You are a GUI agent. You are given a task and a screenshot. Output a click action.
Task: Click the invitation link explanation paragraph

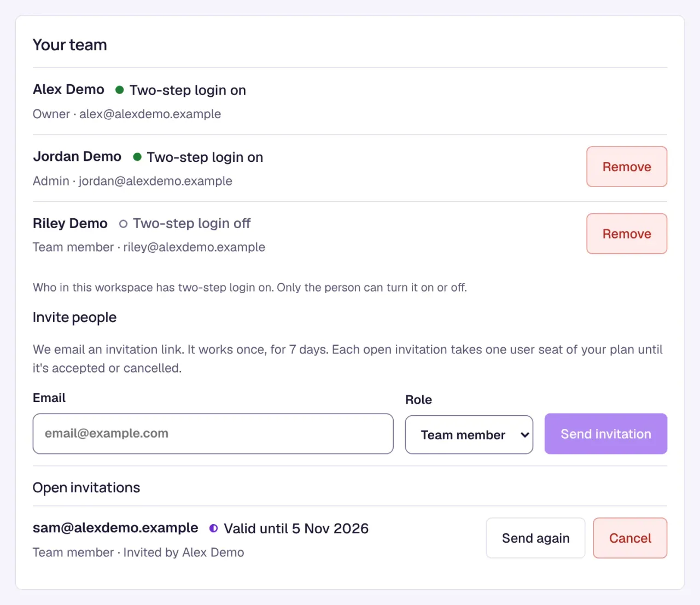[x=348, y=359]
